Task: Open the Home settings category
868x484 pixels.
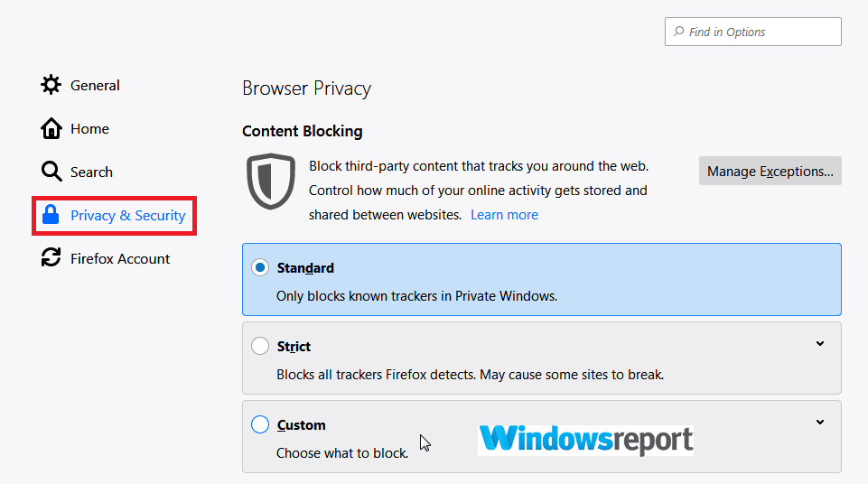Action: point(89,129)
